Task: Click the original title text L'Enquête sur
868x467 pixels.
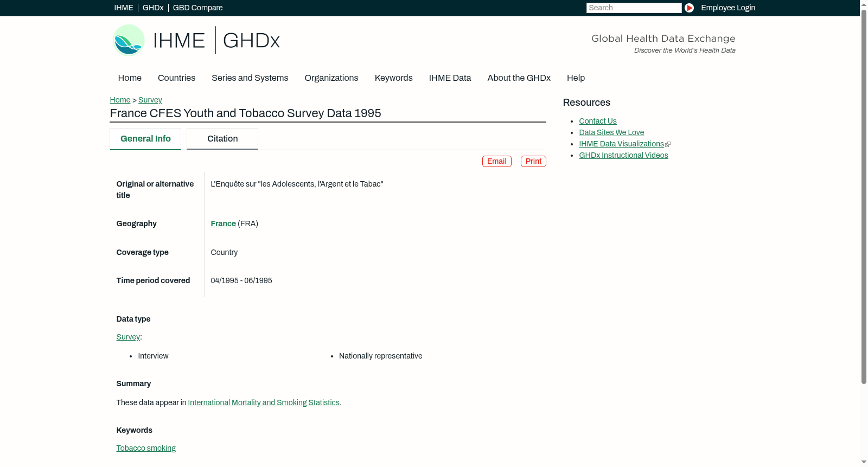Action: point(297,184)
